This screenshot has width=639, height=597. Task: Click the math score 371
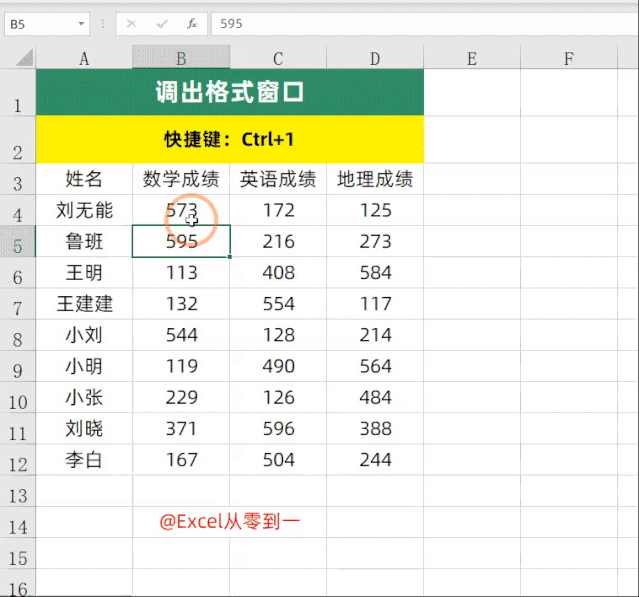point(181,429)
